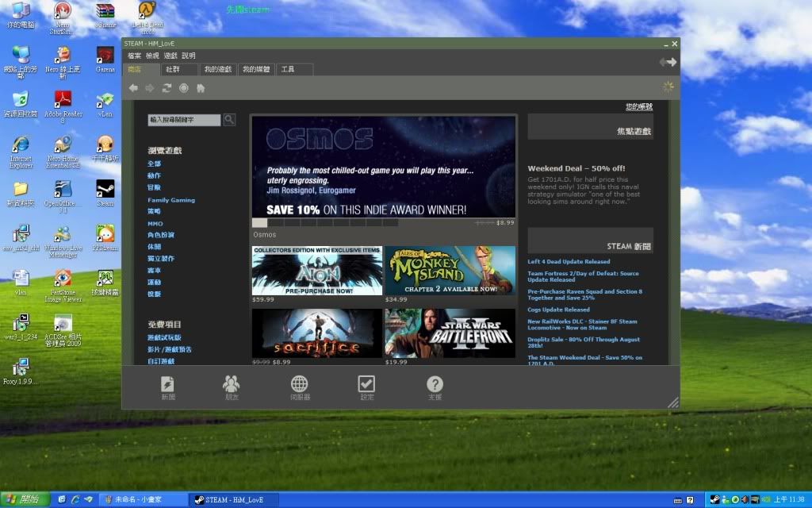The width and height of the screenshot is (812, 508).
Task: Open the 遊戲試玩版 demos link
Action: (165, 337)
